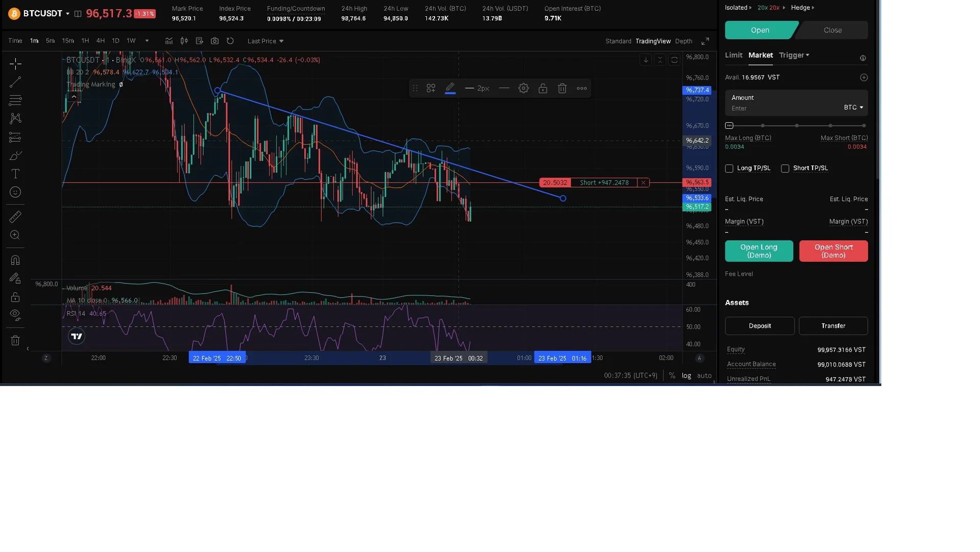Switch to Standard chart view

click(618, 41)
